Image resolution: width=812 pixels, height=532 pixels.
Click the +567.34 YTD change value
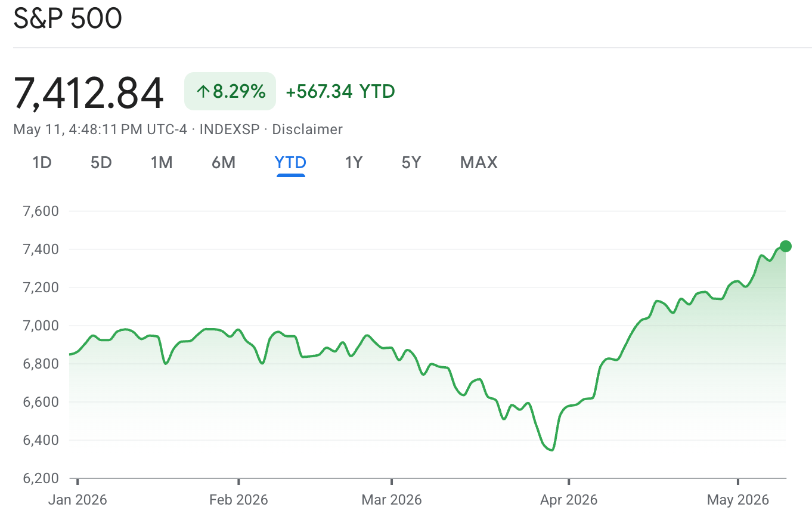[340, 91]
